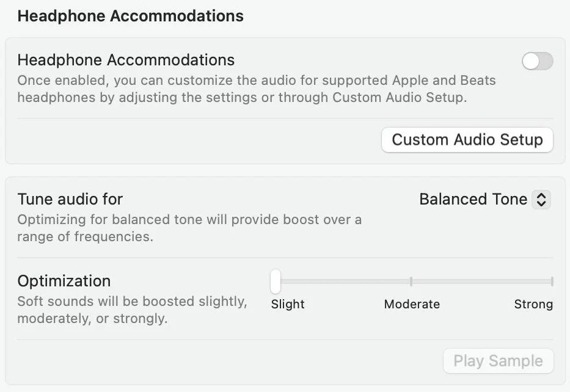570x392 pixels.
Task: Click the Strong label under the slider
Action: pos(533,304)
